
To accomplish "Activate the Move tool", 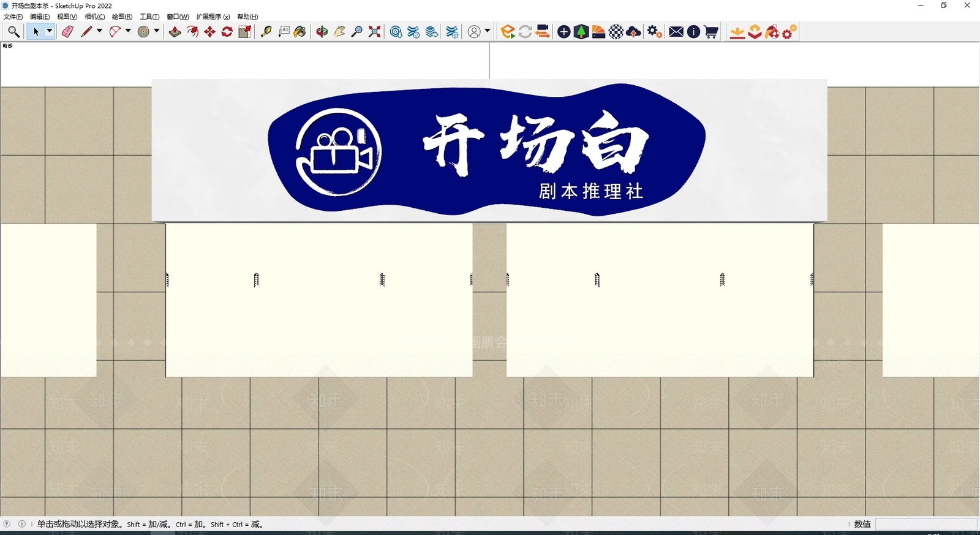I will [x=209, y=32].
